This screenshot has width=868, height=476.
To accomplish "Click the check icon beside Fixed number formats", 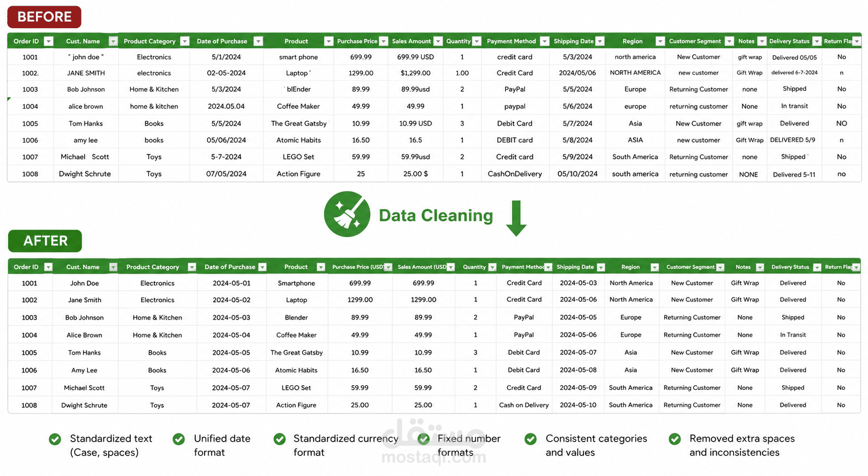I will pyautogui.click(x=423, y=439).
